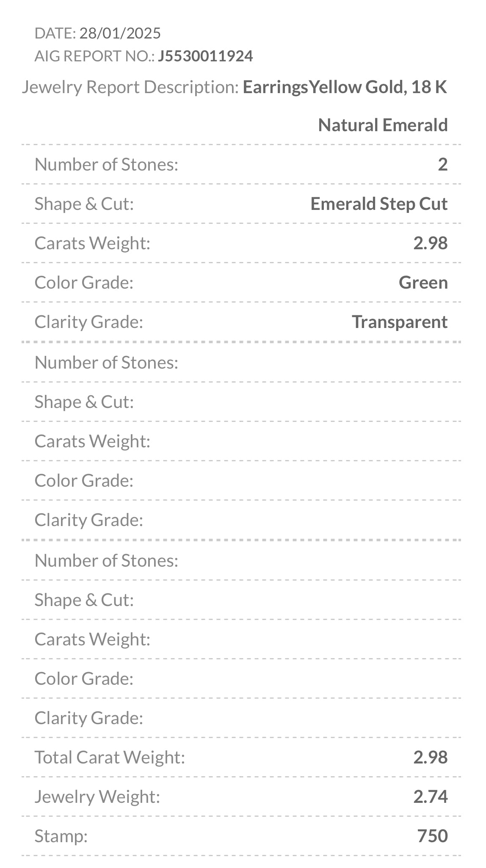486x868 pixels.
Task: Click the Jewelry Weight label
Action: click(x=97, y=797)
